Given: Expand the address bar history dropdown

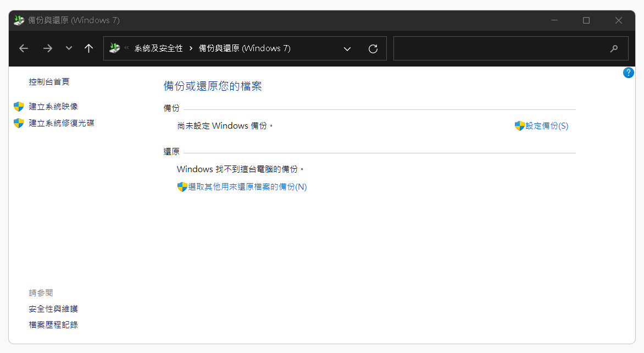Looking at the screenshot, I should pos(347,49).
